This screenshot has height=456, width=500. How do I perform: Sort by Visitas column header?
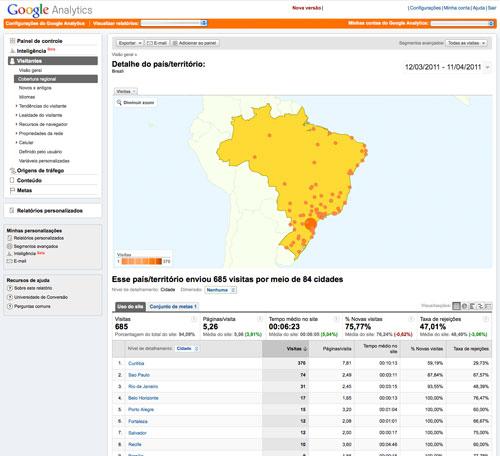(x=286, y=349)
